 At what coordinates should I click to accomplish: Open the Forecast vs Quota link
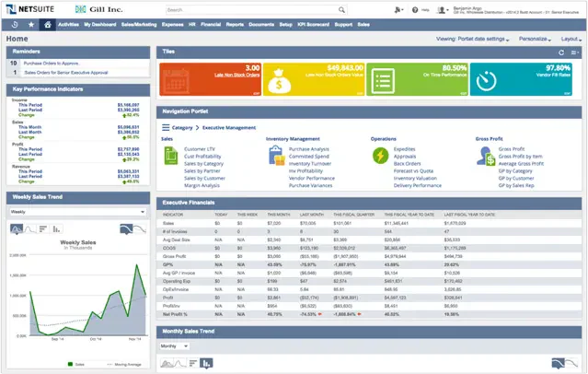coord(413,170)
